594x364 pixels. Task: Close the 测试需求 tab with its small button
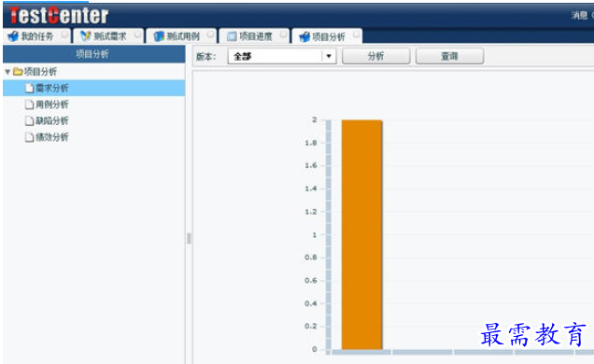point(137,35)
